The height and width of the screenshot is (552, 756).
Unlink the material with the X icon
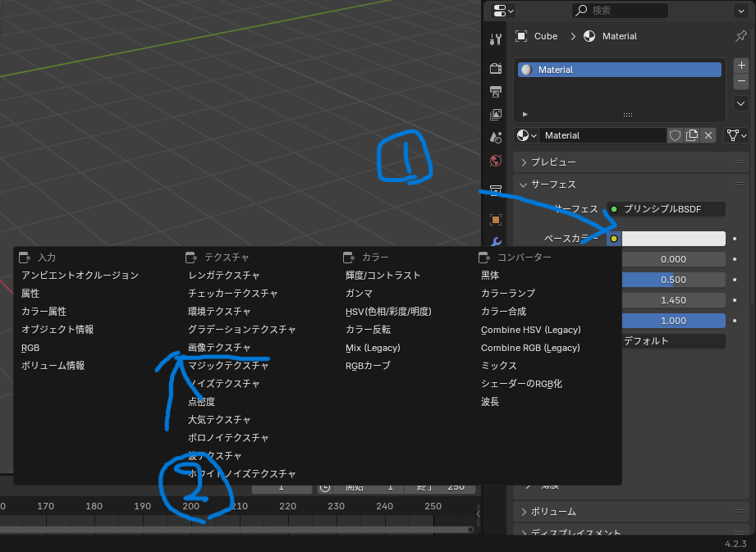click(708, 135)
